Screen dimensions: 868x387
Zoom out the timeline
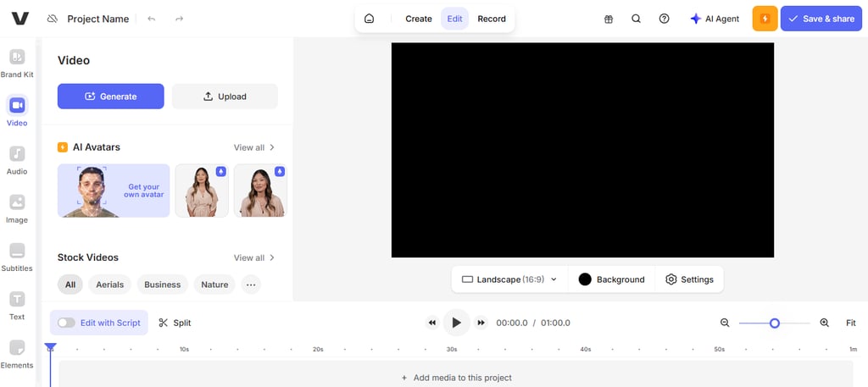tap(725, 323)
